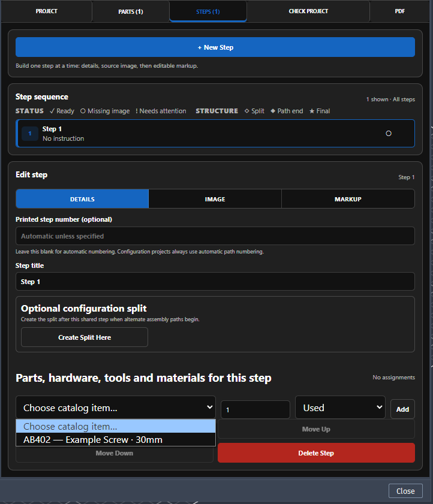Image resolution: width=433 pixels, height=504 pixels.
Task: Click the blue number 1 badge
Action: (x=30, y=134)
